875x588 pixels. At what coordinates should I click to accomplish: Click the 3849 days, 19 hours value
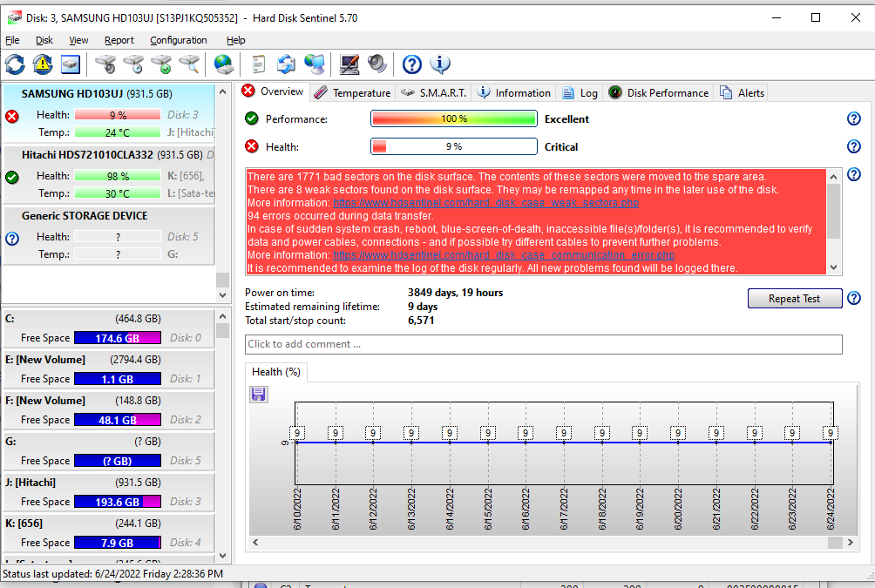click(x=455, y=293)
